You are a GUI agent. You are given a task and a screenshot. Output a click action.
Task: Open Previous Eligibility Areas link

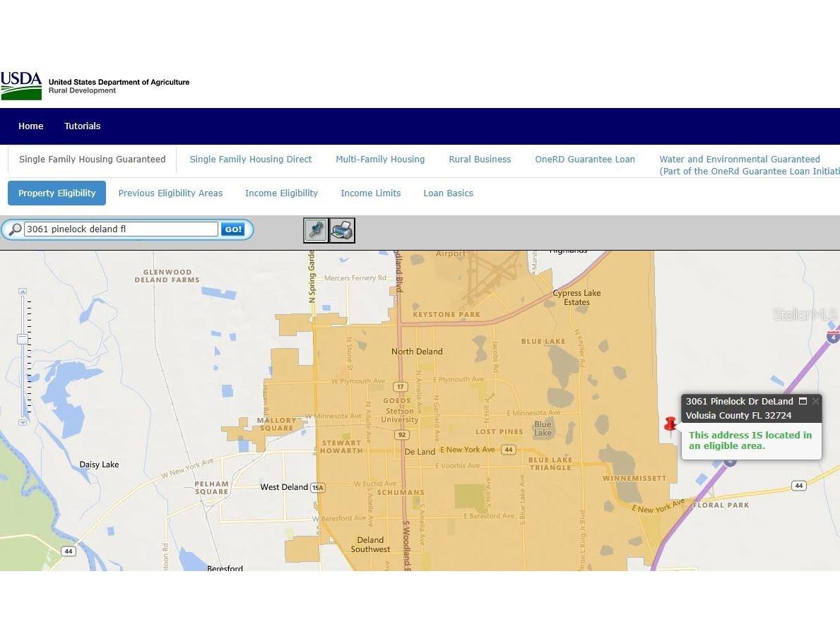coord(170,193)
